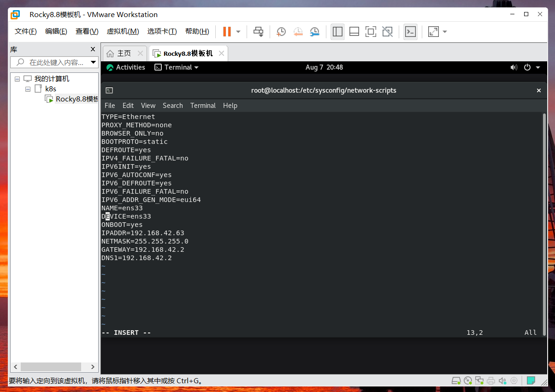Open the stretch mode dropdown arrow
Viewport: 555px width, 392px height.
445,32
